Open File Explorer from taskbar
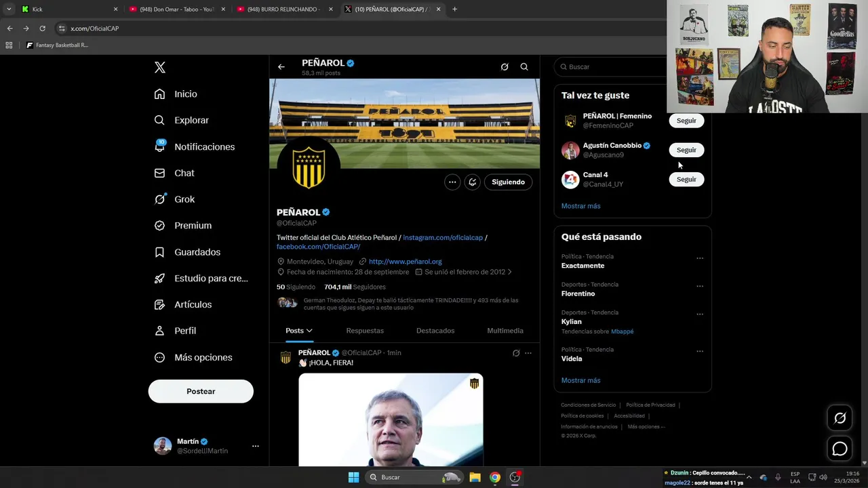Screen dimensions: 868x488 point(475,477)
